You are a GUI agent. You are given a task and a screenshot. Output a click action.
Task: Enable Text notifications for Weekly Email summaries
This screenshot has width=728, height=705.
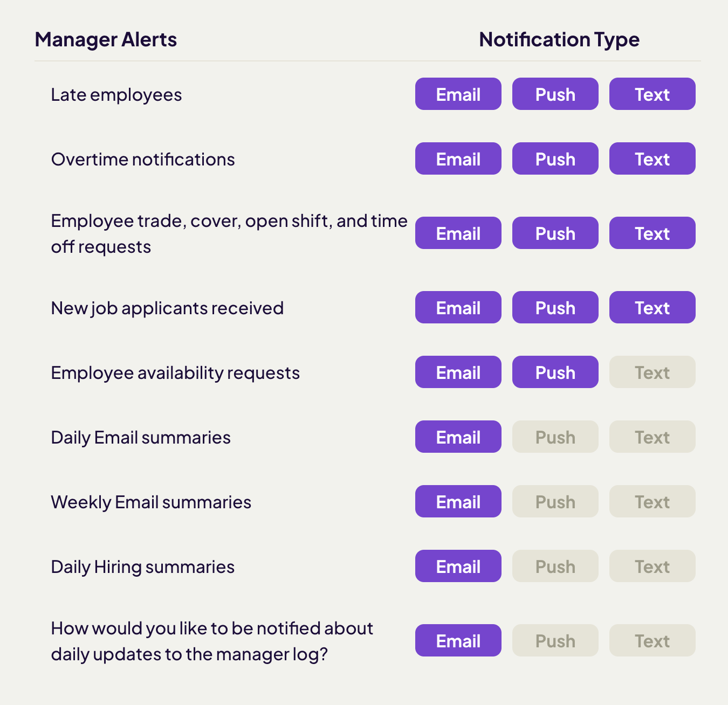pyautogui.click(x=652, y=501)
